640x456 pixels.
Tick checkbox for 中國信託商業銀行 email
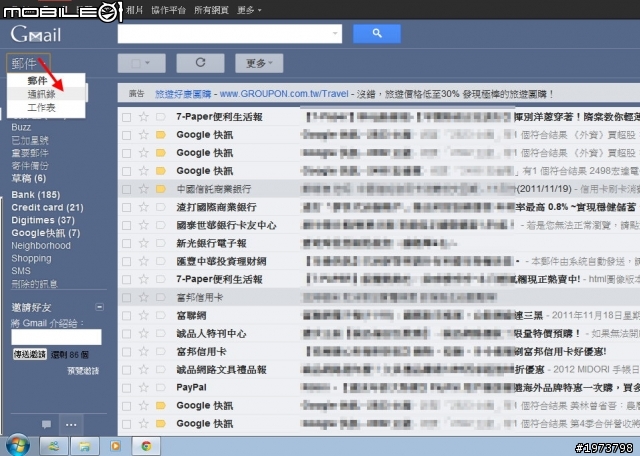[x=127, y=189]
